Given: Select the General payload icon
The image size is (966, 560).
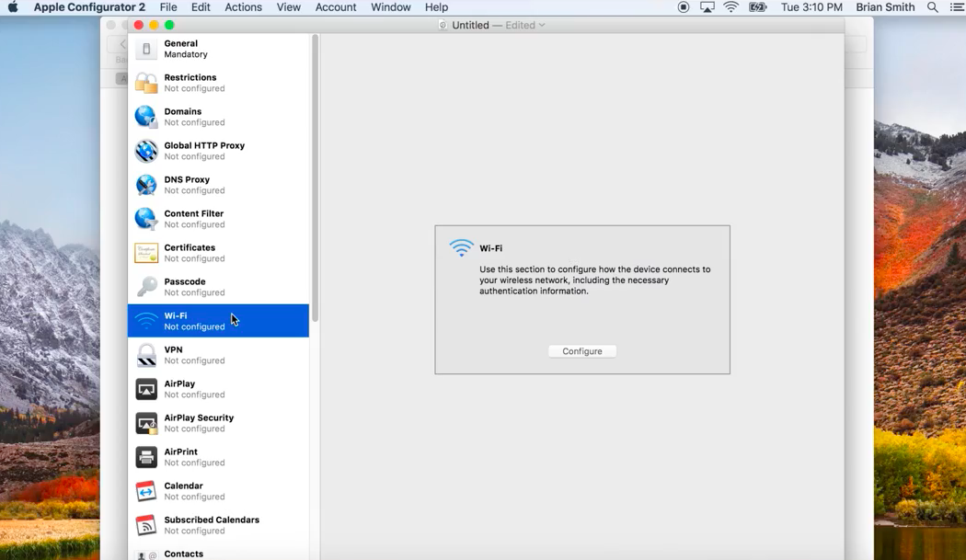Looking at the screenshot, I should coord(146,49).
